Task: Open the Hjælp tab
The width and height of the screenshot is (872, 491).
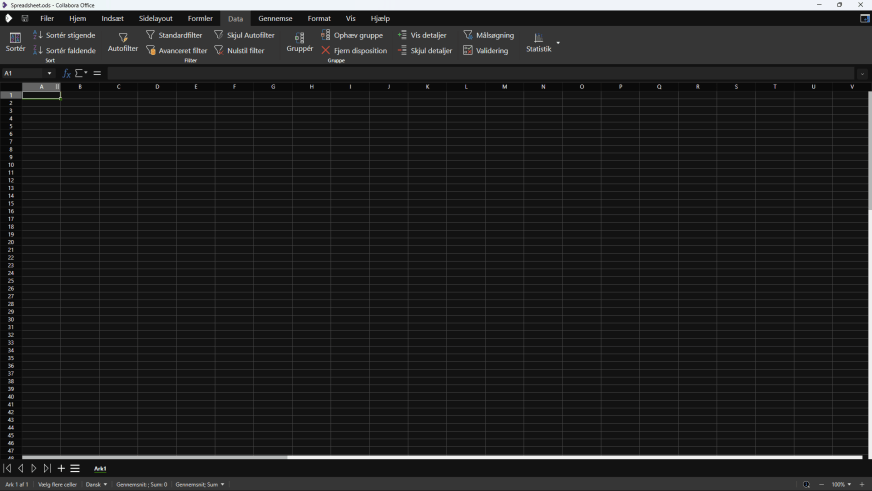Action: [380, 18]
